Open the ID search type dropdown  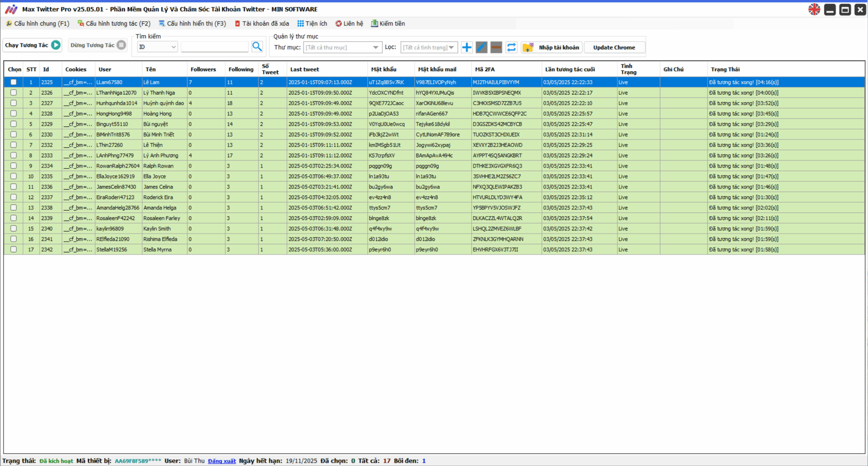(157, 47)
